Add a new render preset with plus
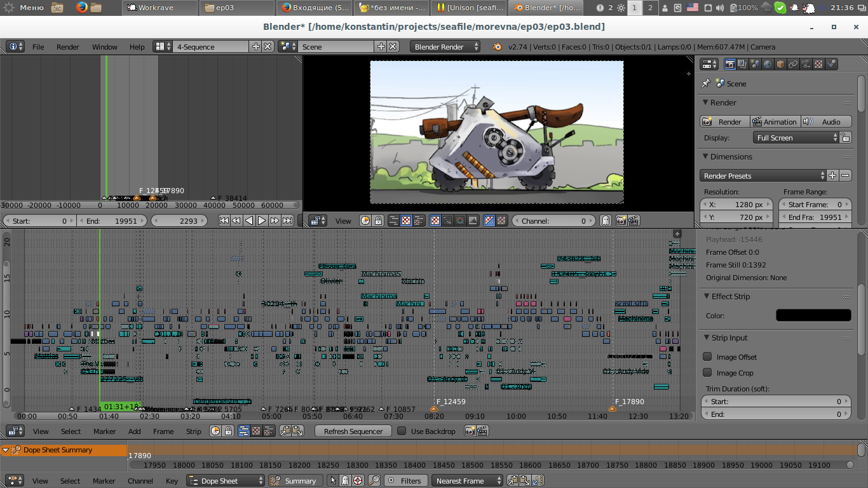 coord(832,175)
